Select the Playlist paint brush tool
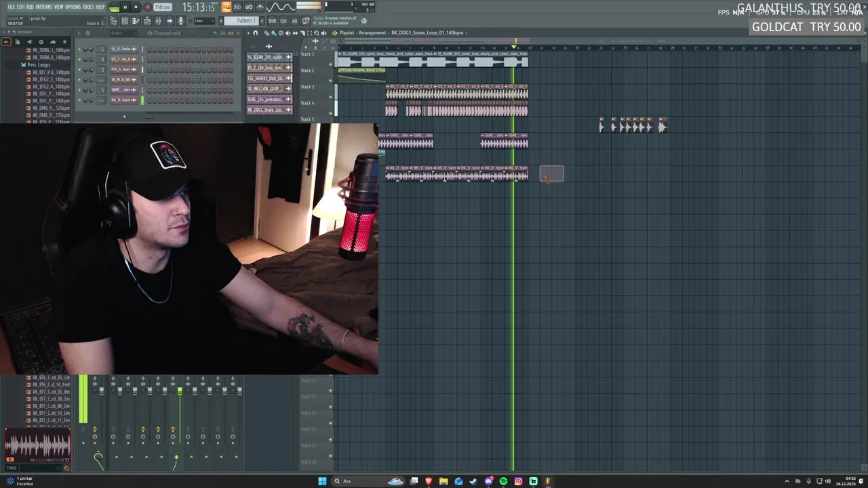Viewport: 868px width, 488px height. click(x=274, y=33)
